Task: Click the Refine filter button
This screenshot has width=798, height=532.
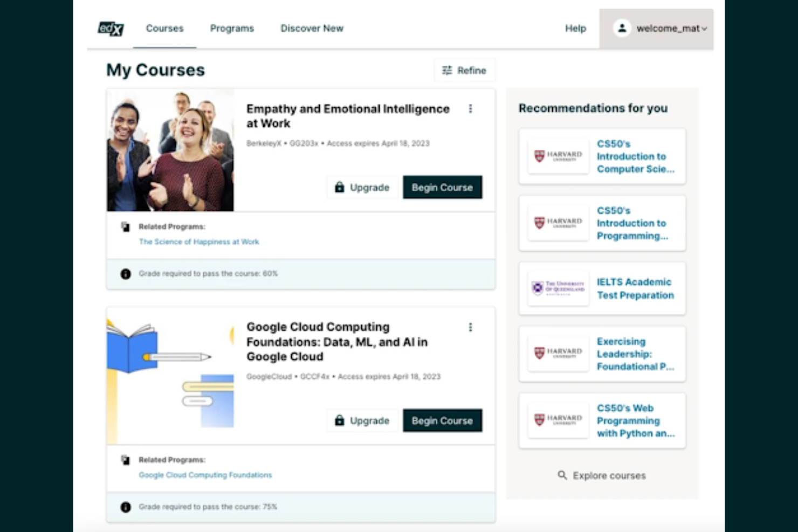Action: (x=464, y=71)
